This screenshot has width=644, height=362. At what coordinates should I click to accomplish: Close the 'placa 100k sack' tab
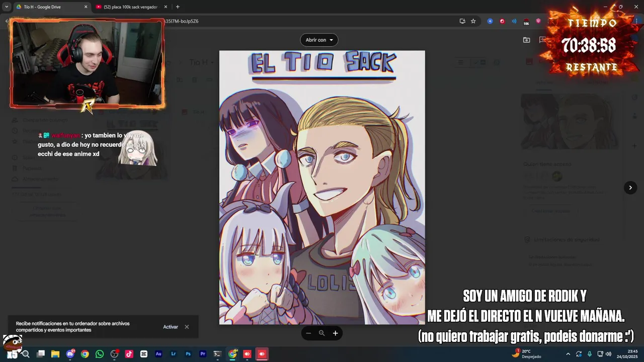pos(166,7)
